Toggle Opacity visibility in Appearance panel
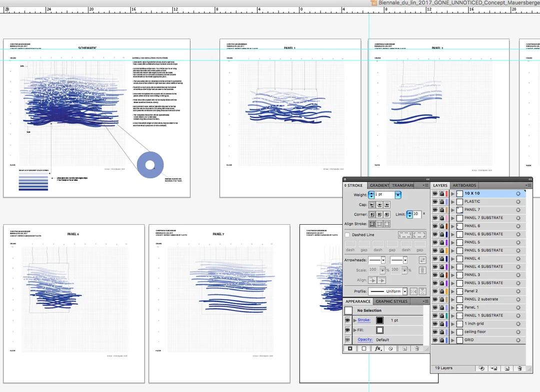540x392 pixels. pos(347,340)
